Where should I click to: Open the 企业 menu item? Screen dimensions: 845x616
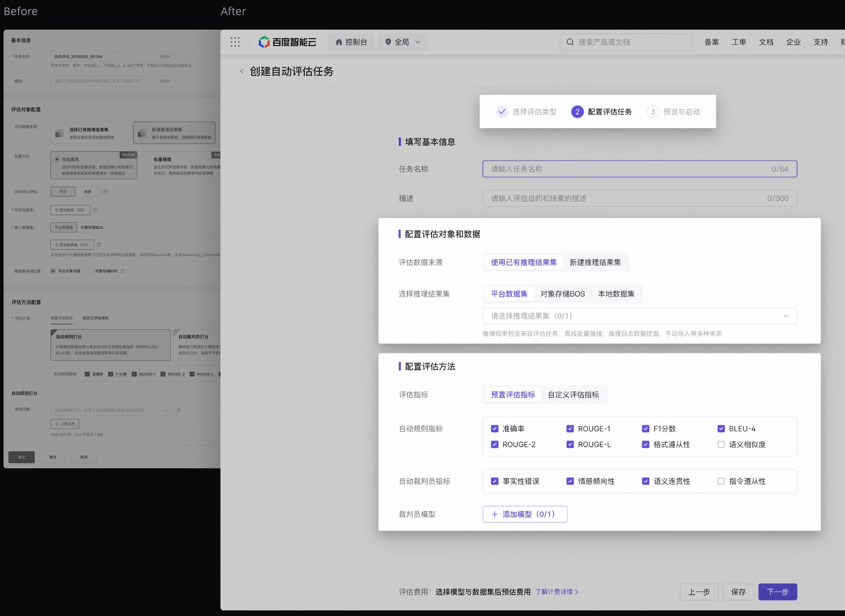coord(794,42)
